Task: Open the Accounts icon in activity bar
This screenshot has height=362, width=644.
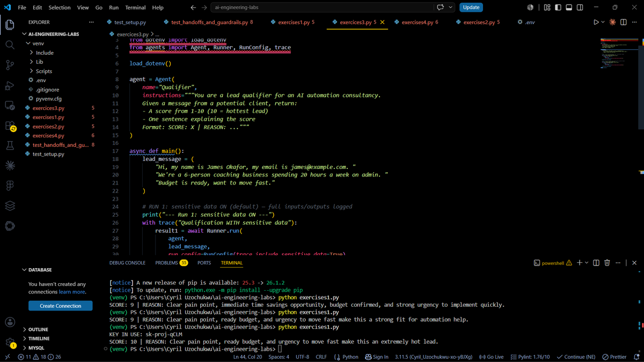Action: click(10, 322)
